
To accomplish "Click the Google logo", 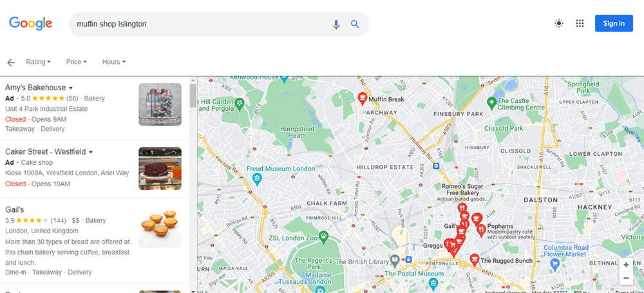I will coord(31,23).
